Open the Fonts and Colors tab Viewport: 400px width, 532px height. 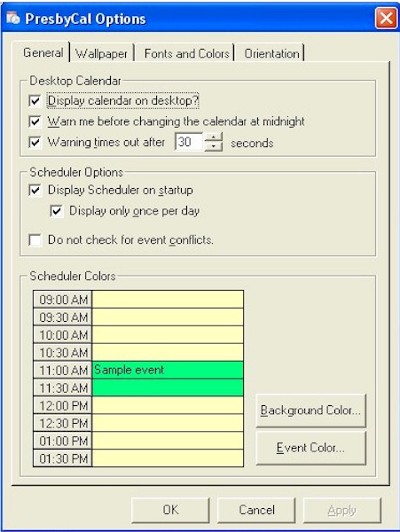coord(187,54)
